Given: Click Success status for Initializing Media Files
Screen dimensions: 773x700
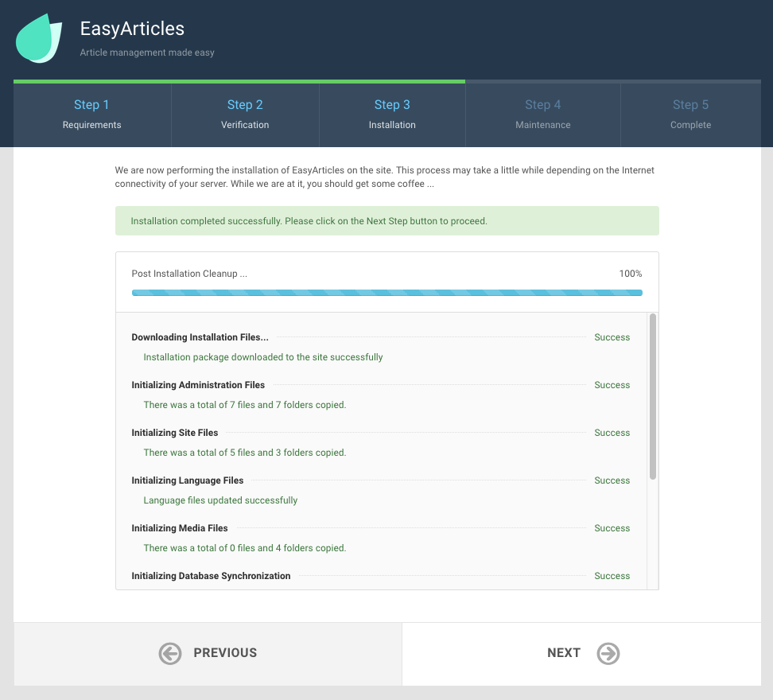Looking at the screenshot, I should pos(612,528).
